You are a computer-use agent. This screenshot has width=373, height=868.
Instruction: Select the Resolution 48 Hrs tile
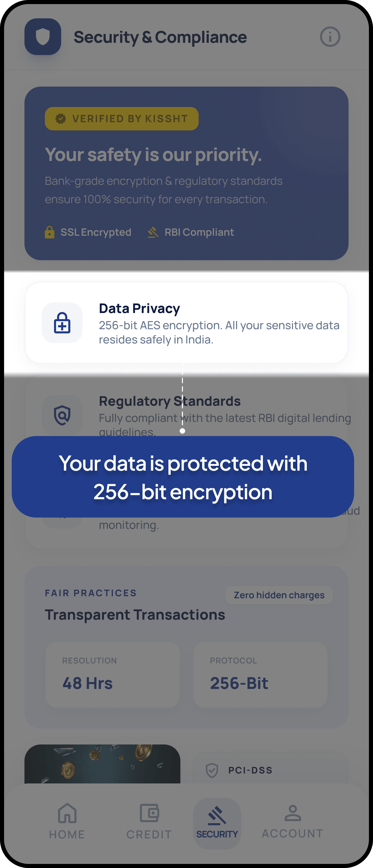[x=113, y=675]
